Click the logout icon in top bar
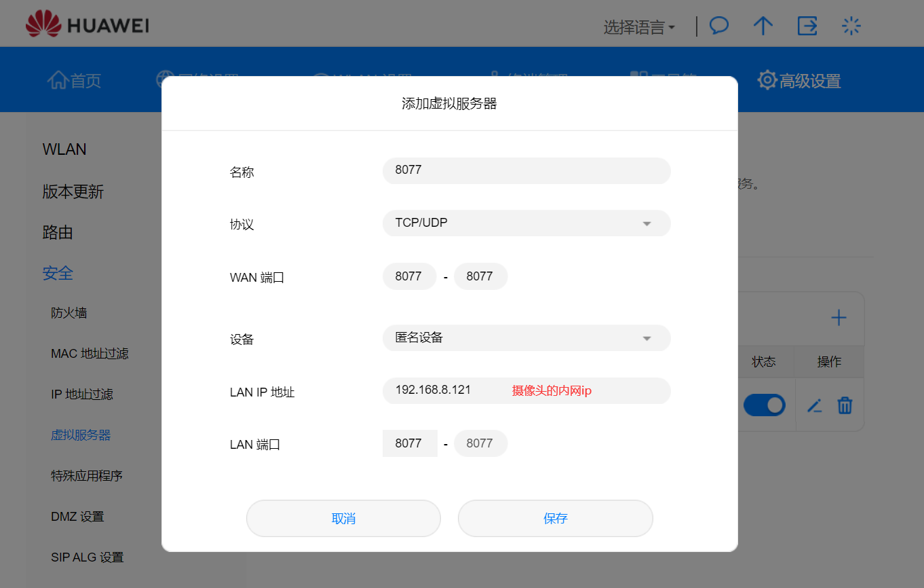The image size is (924, 588). (x=807, y=26)
